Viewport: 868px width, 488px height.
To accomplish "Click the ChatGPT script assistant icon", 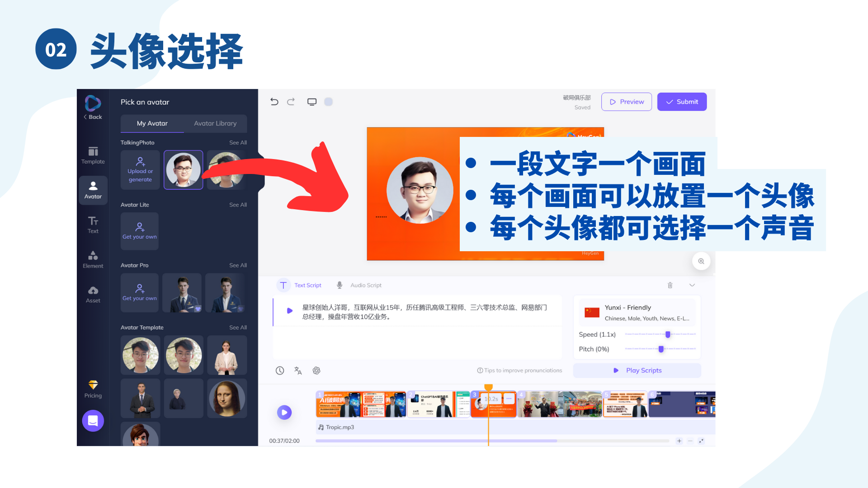I will tap(316, 371).
